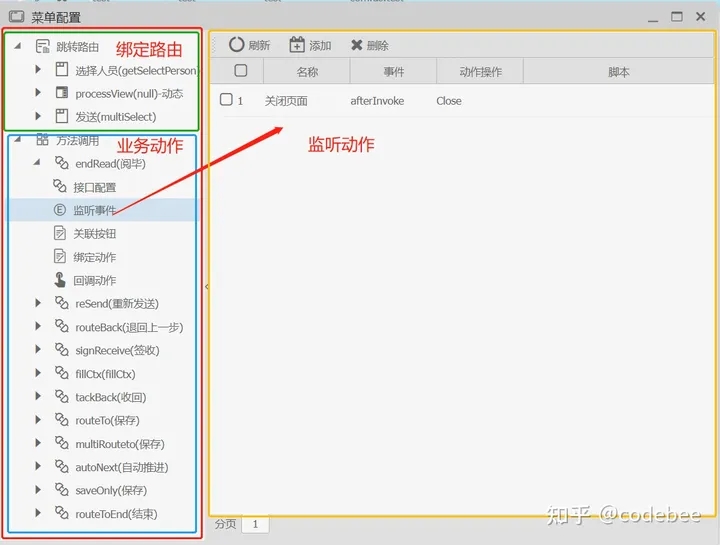Click the Close action cell
Screen dimensions: 720x545
click(449, 101)
